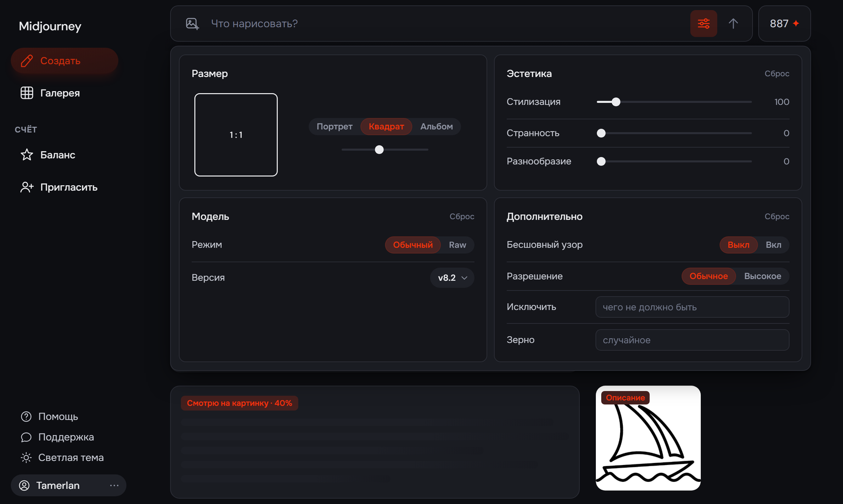Viewport: 843px width, 504px height.
Task: Select the Альбом aspect option
Action: (x=436, y=126)
